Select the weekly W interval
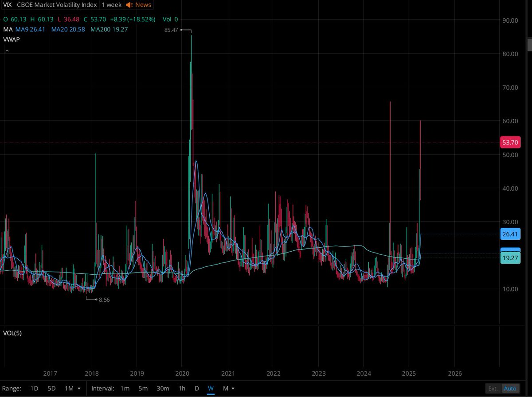The width and height of the screenshot is (532, 397). [211, 389]
